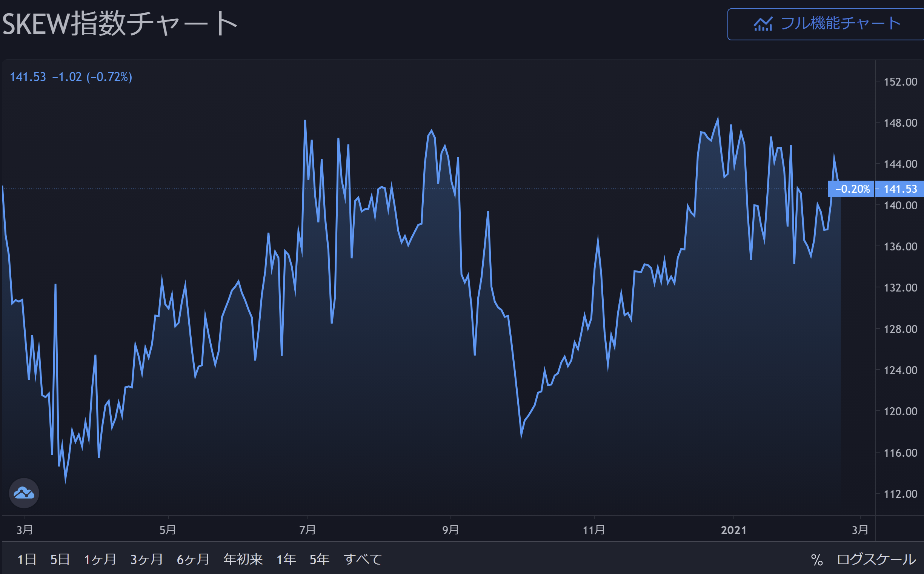The height and width of the screenshot is (574, 924).
Task: Switch to 3ヶ月 range
Action: click(x=147, y=559)
